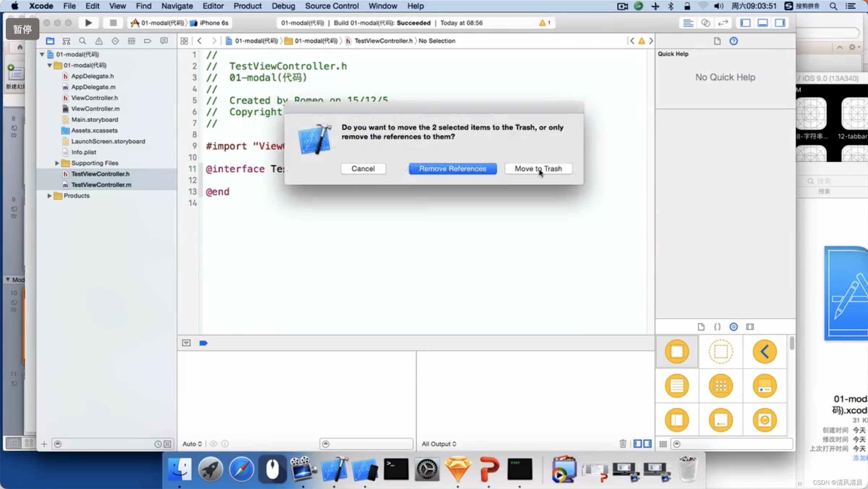
Task: Select the Add files icon in navigator
Action: point(43,444)
